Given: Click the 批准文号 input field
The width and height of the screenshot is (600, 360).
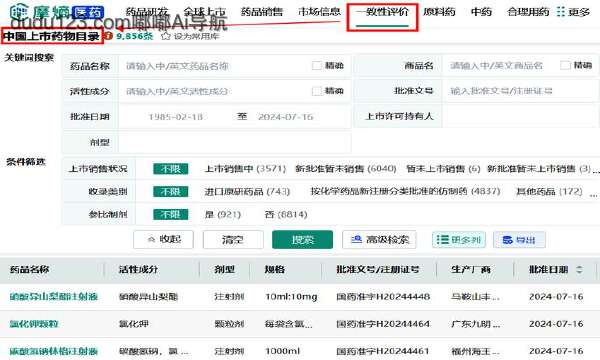Looking at the screenshot, I should pos(520,91).
